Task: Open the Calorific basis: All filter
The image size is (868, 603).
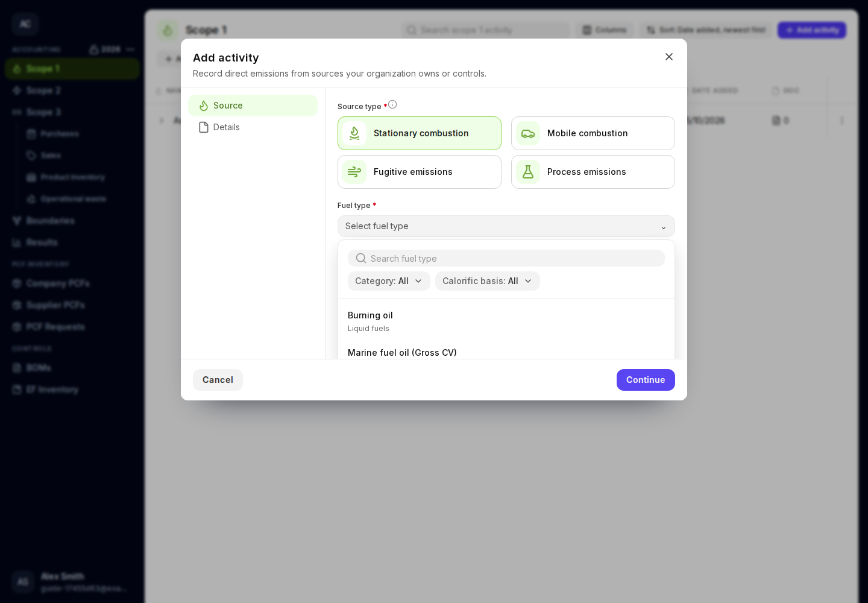Action: click(x=488, y=281)
